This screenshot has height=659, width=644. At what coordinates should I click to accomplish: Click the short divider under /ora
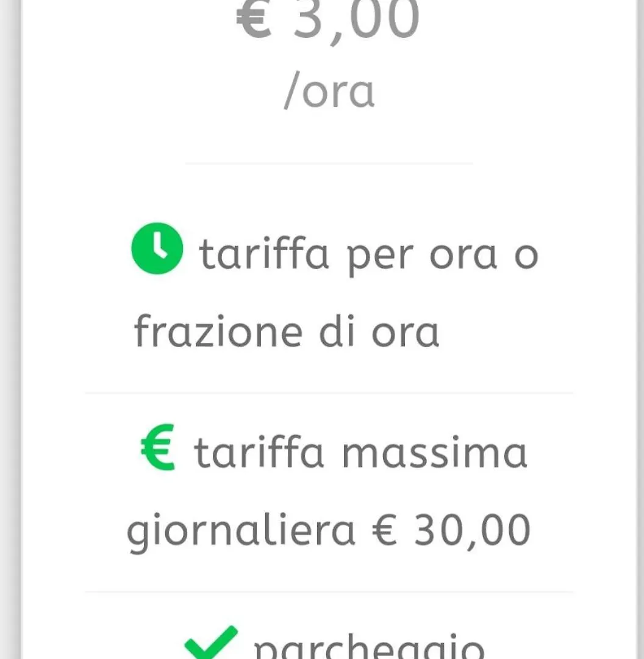click(x=329, y=163)
